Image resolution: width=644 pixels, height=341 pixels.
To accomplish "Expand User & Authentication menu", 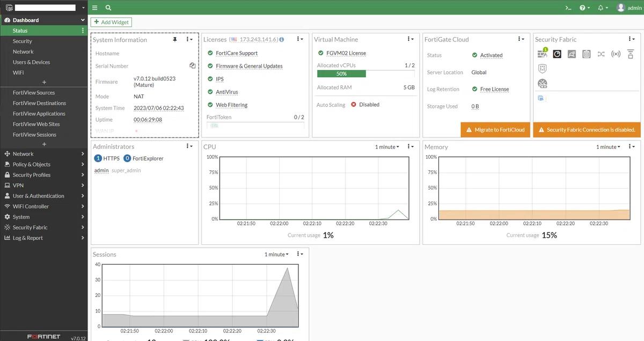I will click(43, 195).
